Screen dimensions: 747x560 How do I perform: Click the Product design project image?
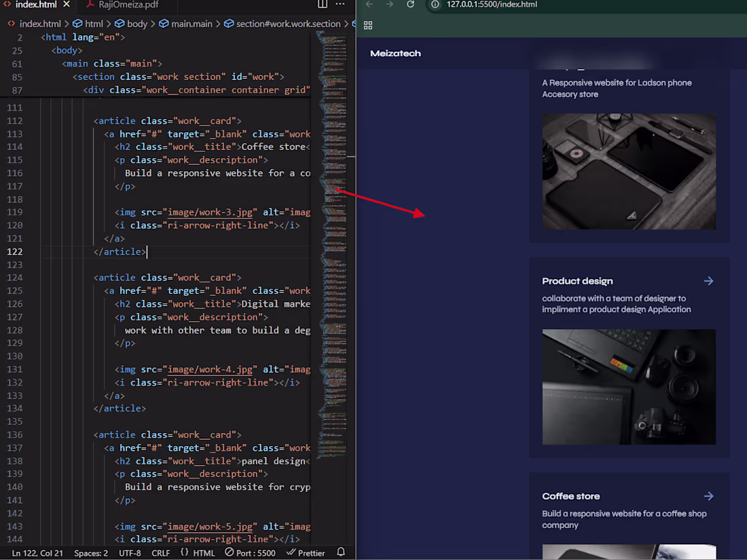[629, 387]
